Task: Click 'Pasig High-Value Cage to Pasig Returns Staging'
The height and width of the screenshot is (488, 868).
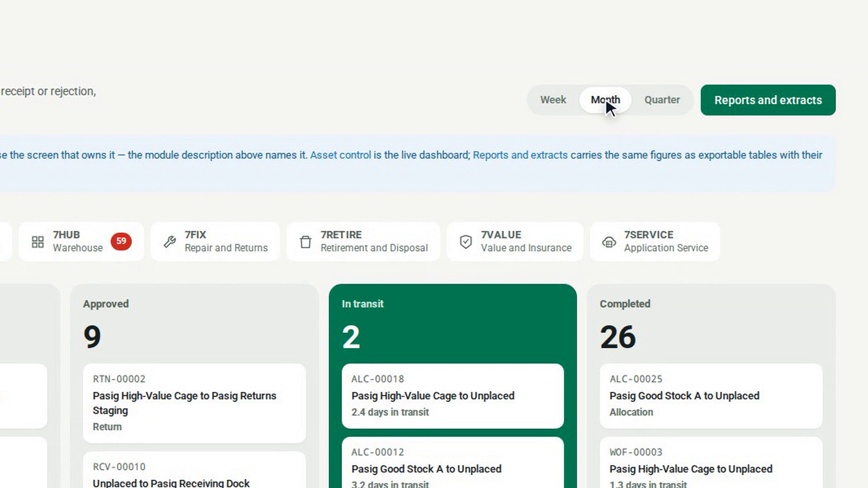Action: point(184,403)
